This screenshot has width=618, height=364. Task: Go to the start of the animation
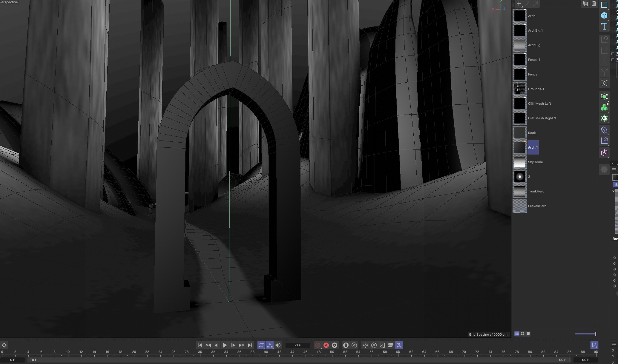(x=200, y=345)
